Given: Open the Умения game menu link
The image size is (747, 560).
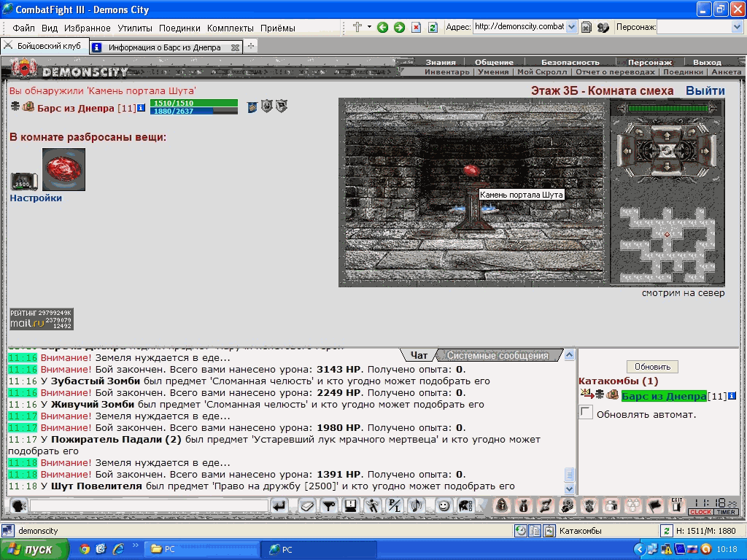Looking at the screenshot, I should coord(493,72).
